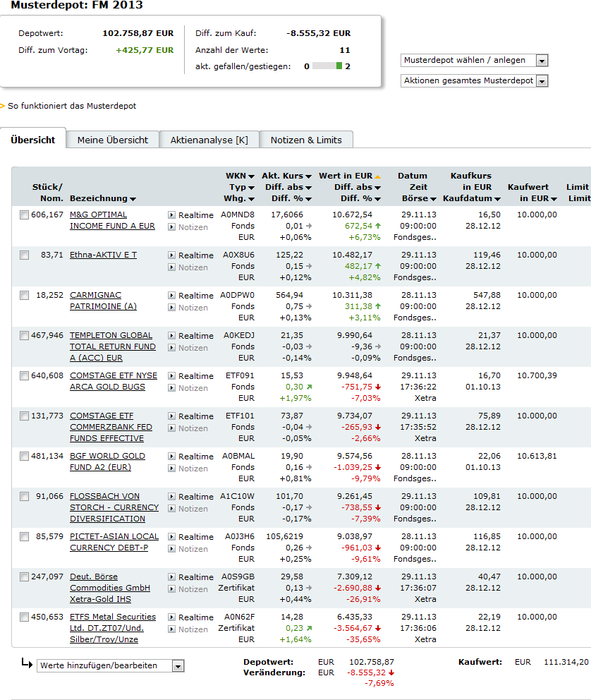Image resolution: width=591 pixels, height=700 pixels.
Task: Open Notizen icon for Pictet-Asian Local Currency
Action: (171, 549)
